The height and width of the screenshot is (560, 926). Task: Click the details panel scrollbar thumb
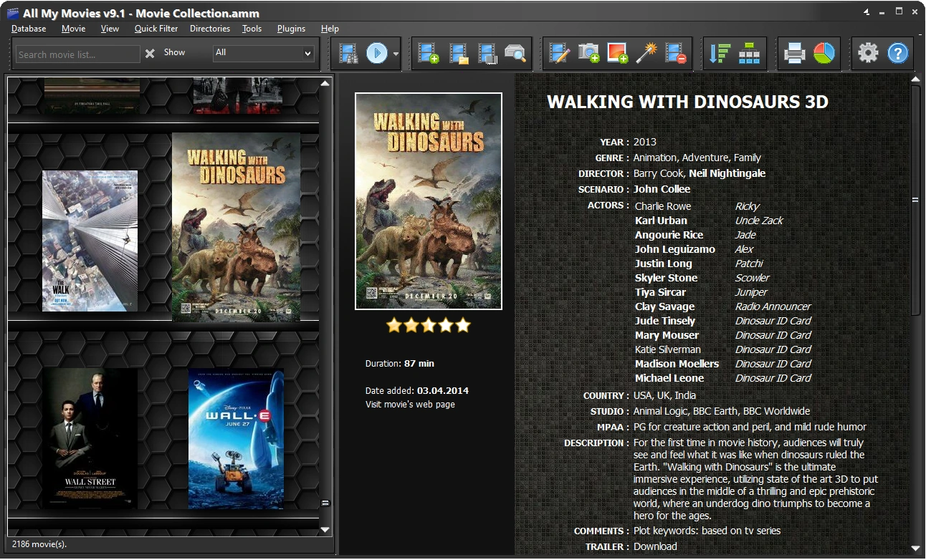[x=915, y=200]
